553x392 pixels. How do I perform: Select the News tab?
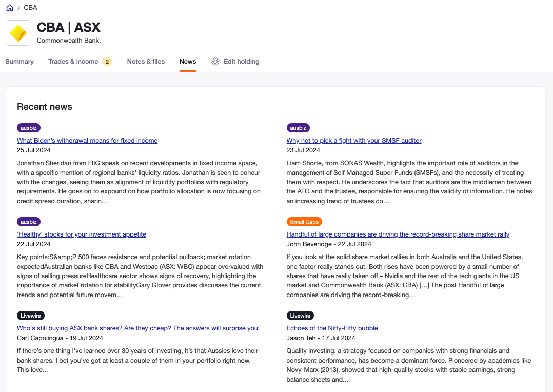[x=188, y=61]
